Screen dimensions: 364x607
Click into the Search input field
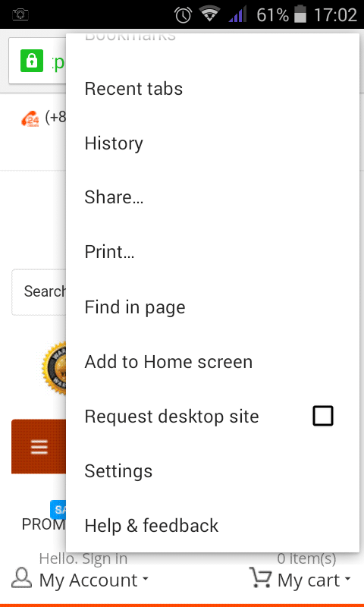point(39,292)
